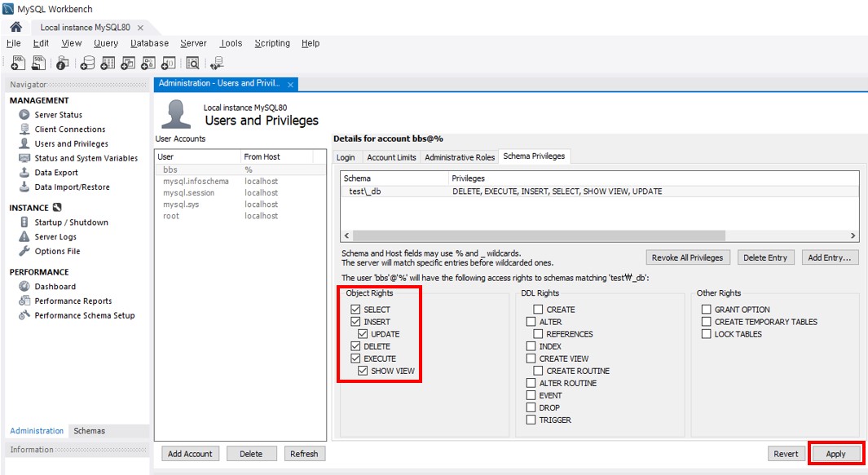Open the Query menu
The image size is (868, 475).
(x=106, y=43)
